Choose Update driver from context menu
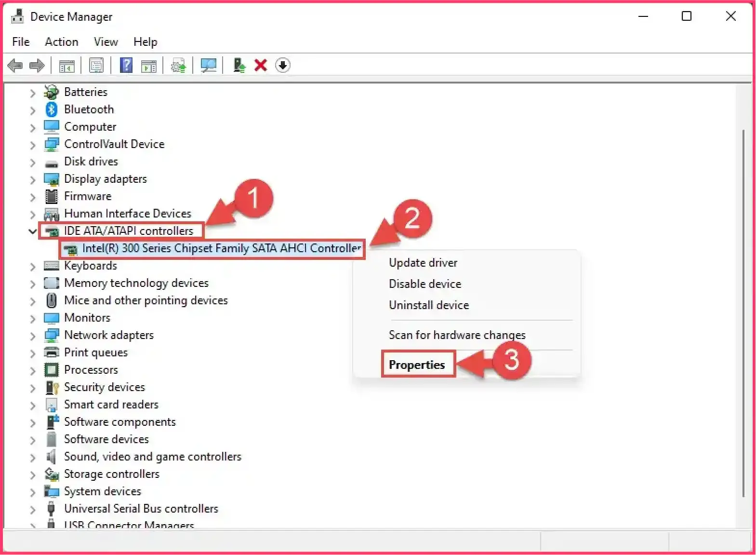 (423, 263)
